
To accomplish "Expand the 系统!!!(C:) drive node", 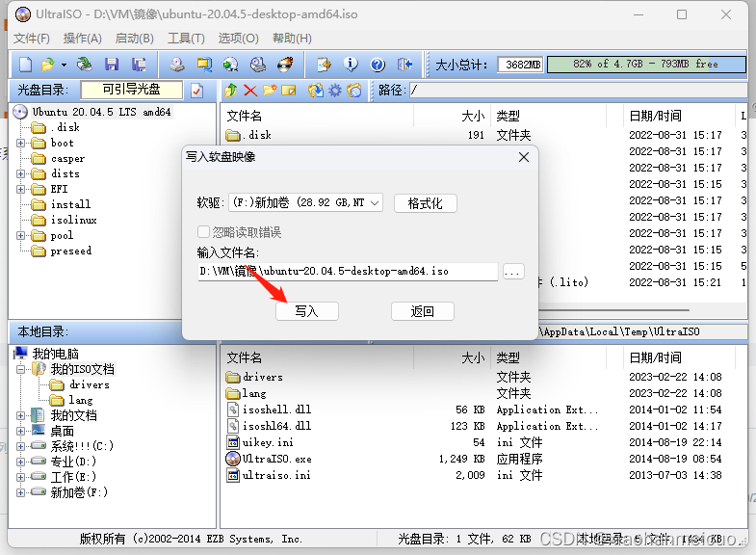I will (20, 446).
